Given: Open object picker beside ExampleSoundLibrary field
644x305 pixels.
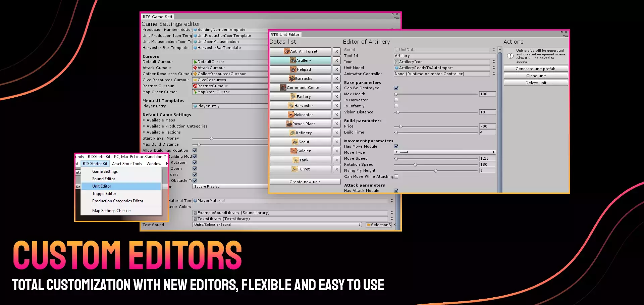Looking at the screenshot, I should tap(392, 213).
